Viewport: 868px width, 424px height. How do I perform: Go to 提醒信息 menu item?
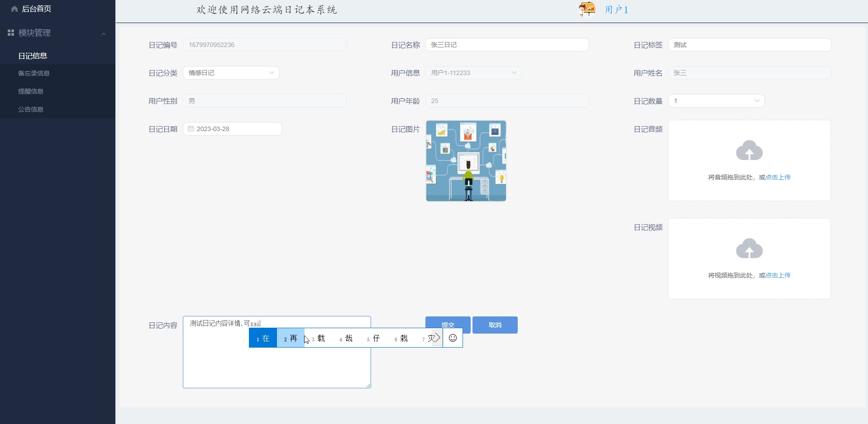tap(31, 91)
